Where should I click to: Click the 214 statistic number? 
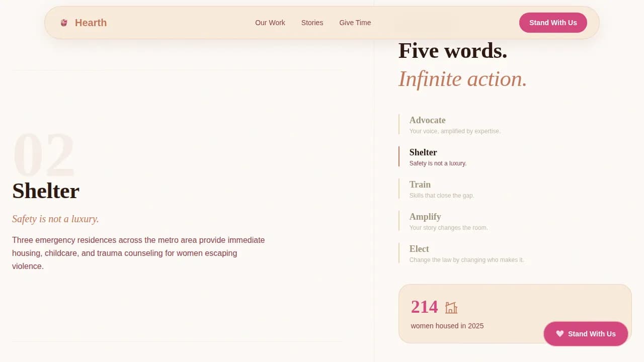(x=424, y=307)
